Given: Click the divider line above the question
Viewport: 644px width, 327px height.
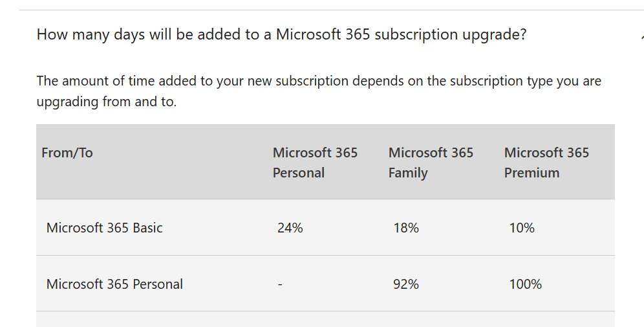Looking at the screenshot, I should [x=332, y=10].
